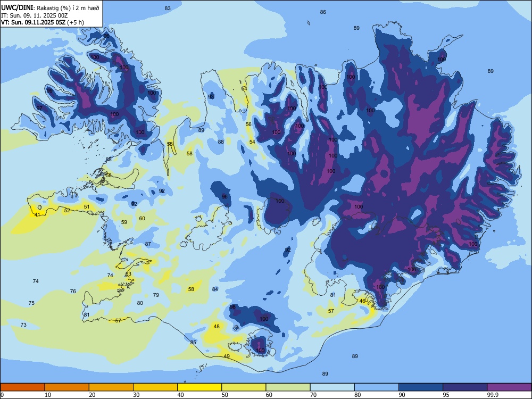Click the humidity value 52 on the map
The image size is (532, 399).
[x=67, y=210]
